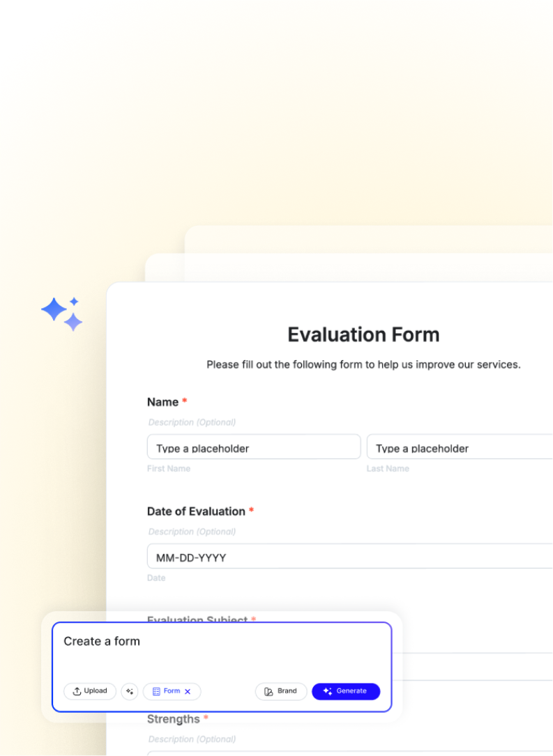Click the Strengths field label
This screenshot has width=553, height=756.
(x=173, y=719)
